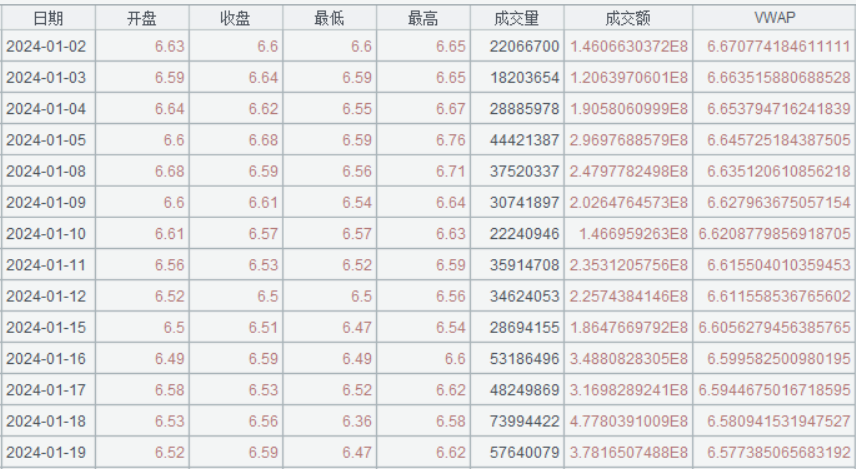Click VWAP value 6.670774184611111
This screenshot has width=856, height=469.
(x=779, y=46)
